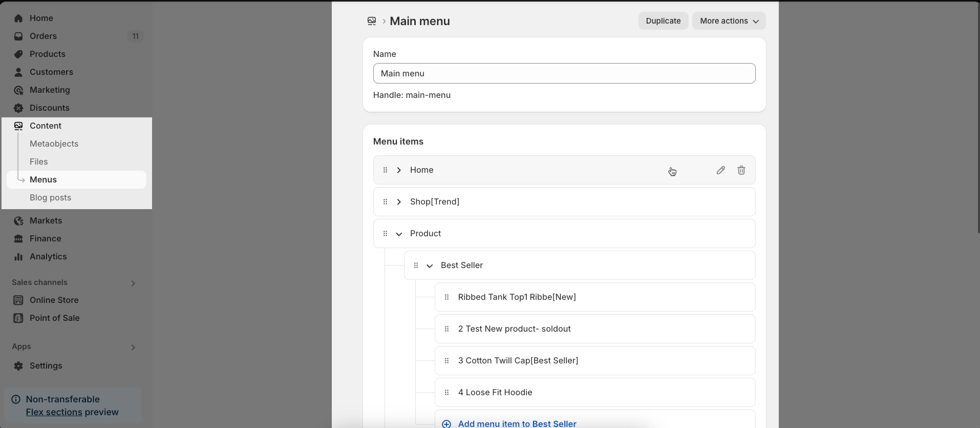Click the Name input field
Screen dimensions: 980x428
coord(564,73)
